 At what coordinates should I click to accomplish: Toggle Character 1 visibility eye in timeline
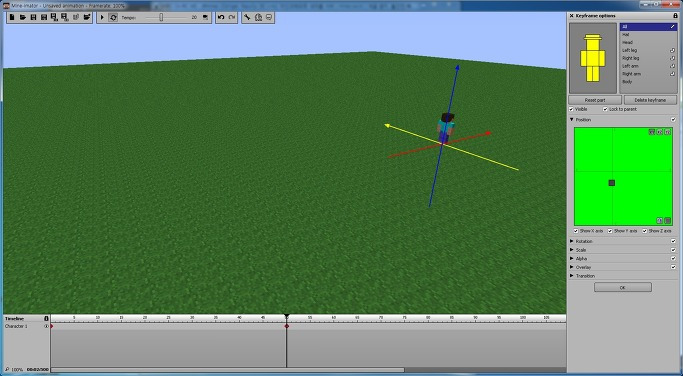[46, 326]
